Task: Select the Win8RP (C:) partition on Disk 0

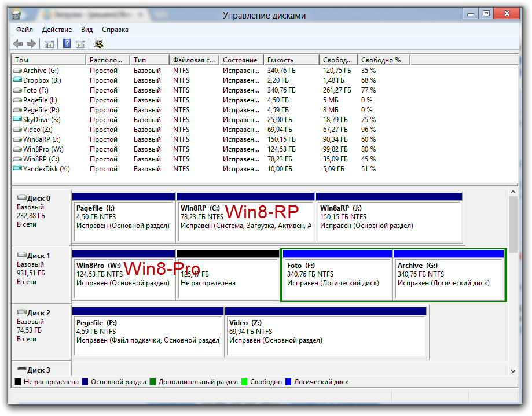Action: [245, 222]
